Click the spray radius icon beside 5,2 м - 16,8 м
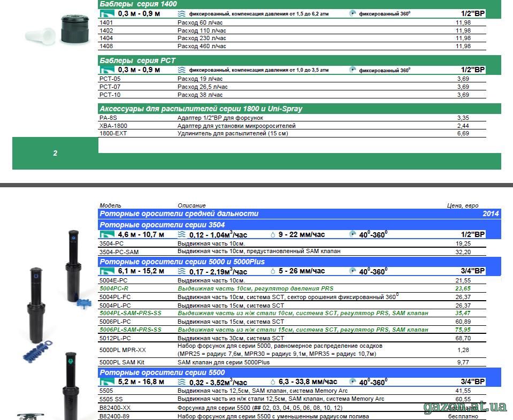Viewport: 513px width, 420px height. tap(107, 381)
